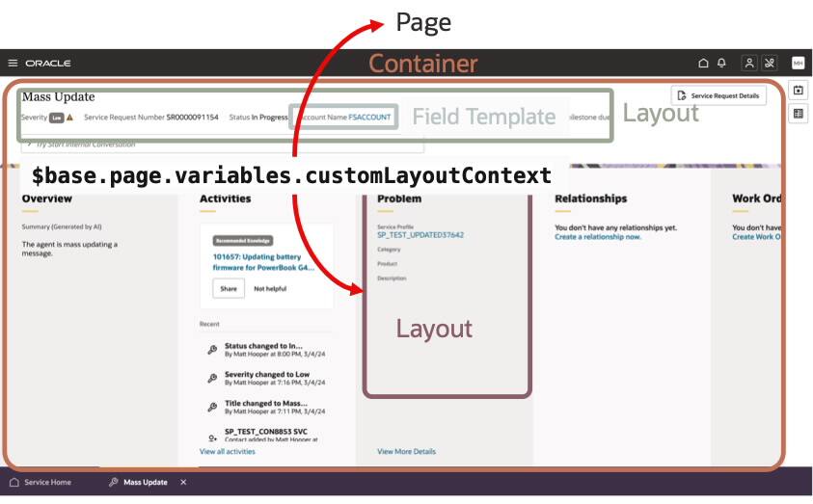Open article 101657 Updating battery firmware
This screenshot has width=813, height=504.
point(263,262)
